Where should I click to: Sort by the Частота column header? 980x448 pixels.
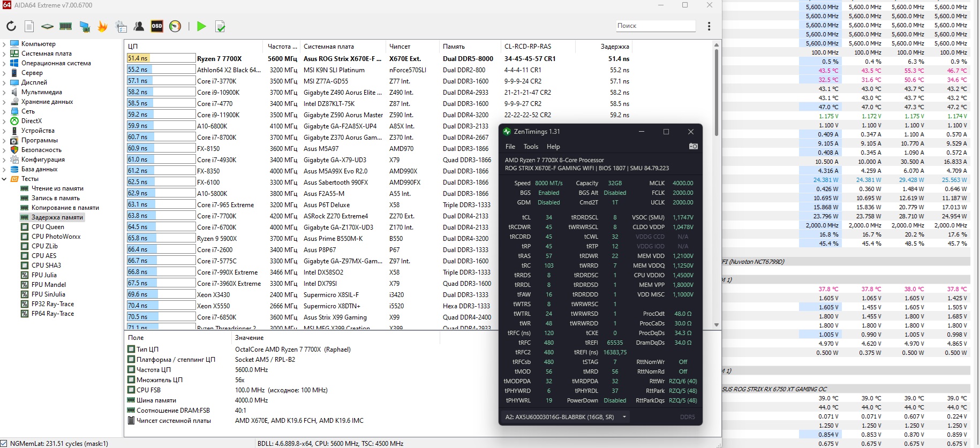(281, 47)
